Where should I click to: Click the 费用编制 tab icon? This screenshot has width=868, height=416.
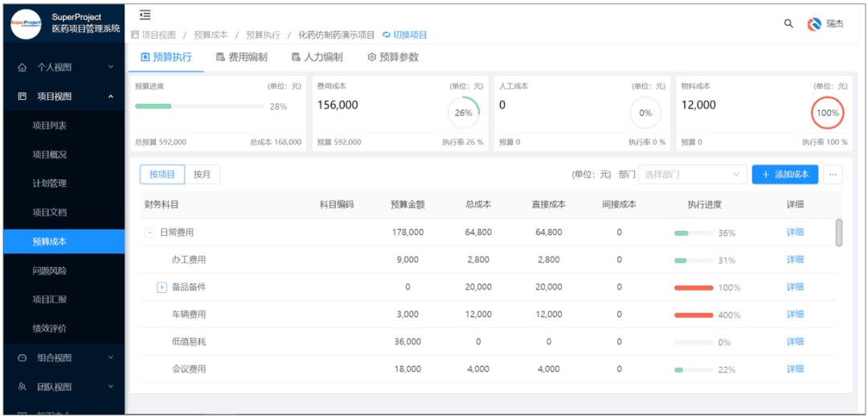(220, 57)
